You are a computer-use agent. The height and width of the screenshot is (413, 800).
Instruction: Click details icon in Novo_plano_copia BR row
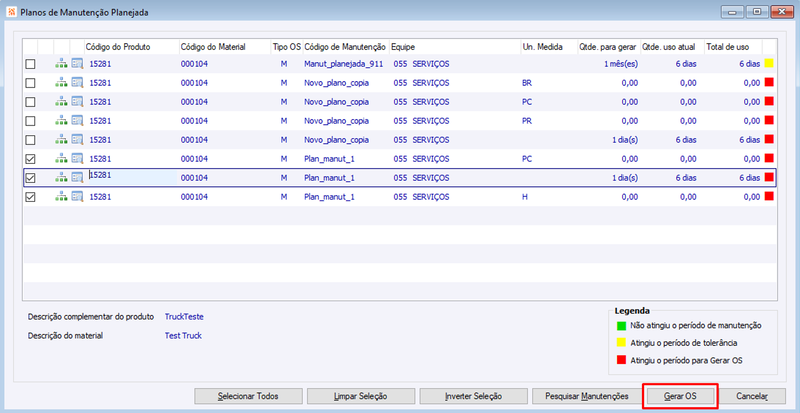click(x=77, y=83)
